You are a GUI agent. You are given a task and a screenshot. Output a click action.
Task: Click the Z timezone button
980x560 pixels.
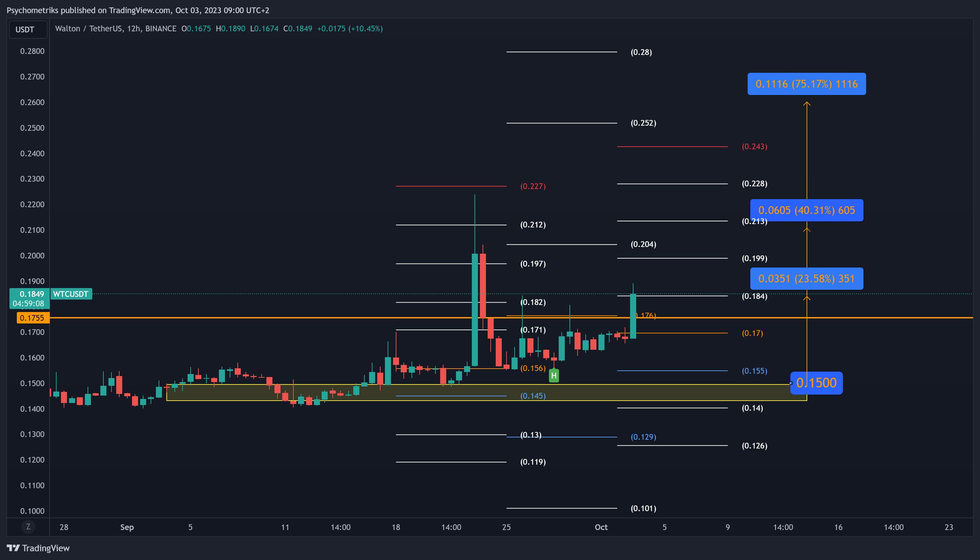(28, 527)
